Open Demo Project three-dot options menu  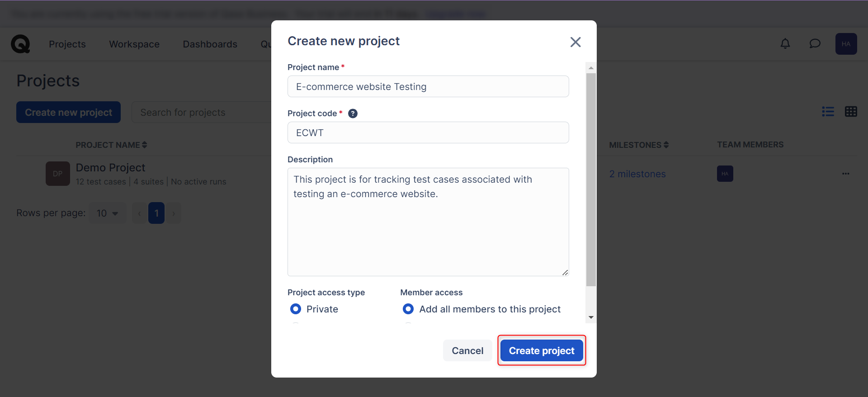(x=845, y=174)
